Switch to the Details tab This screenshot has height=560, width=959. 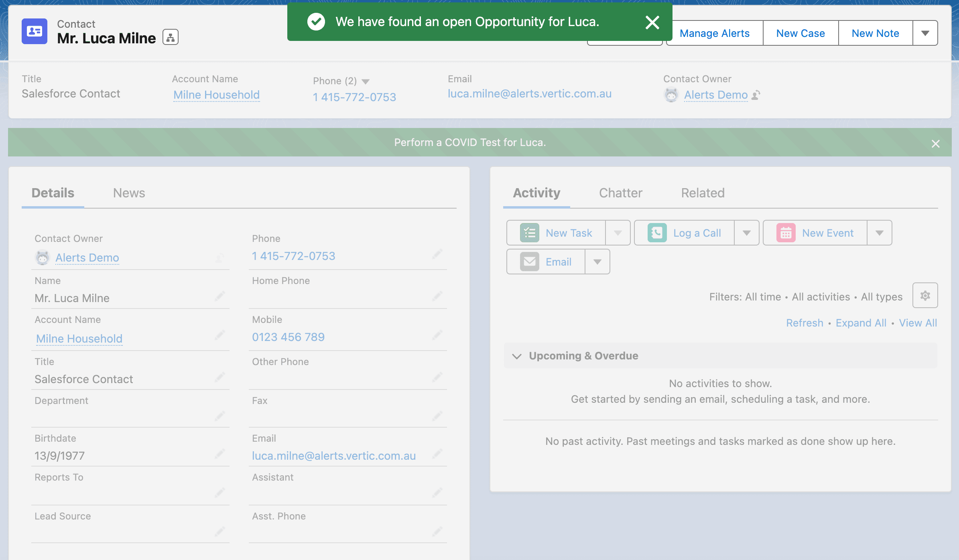click(x=53, y=193)
